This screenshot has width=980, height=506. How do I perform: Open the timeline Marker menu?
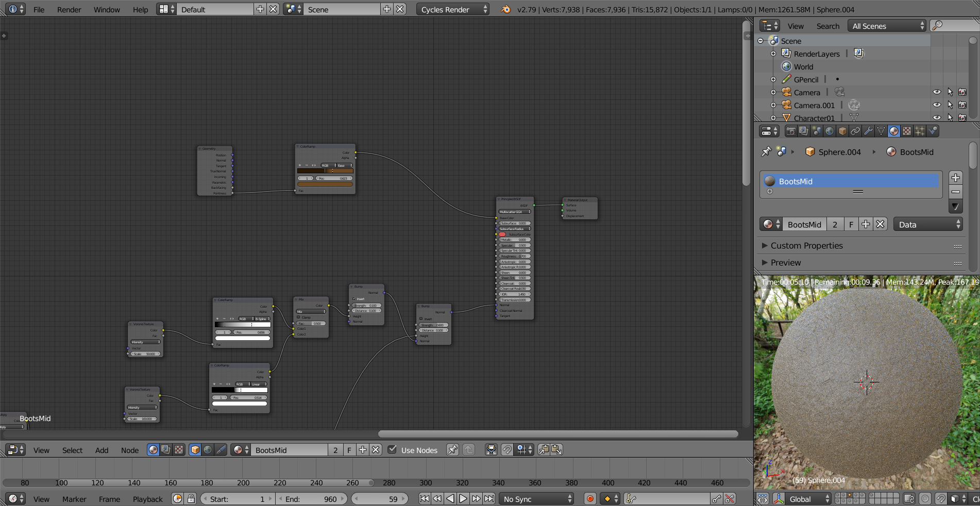[74, 499]
